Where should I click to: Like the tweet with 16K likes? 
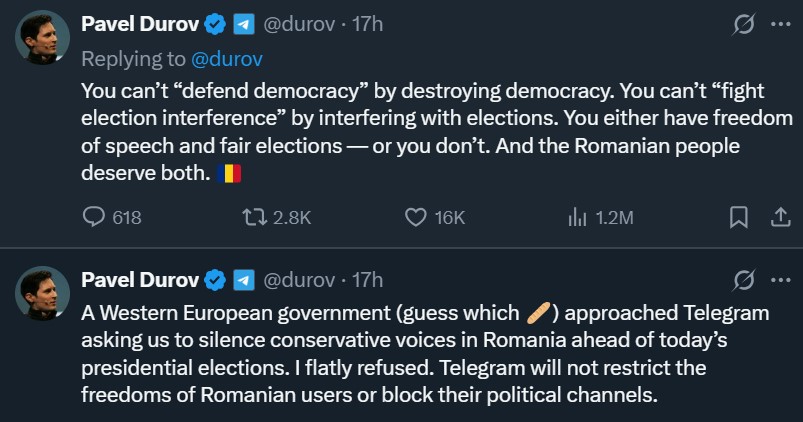point(416,217)
